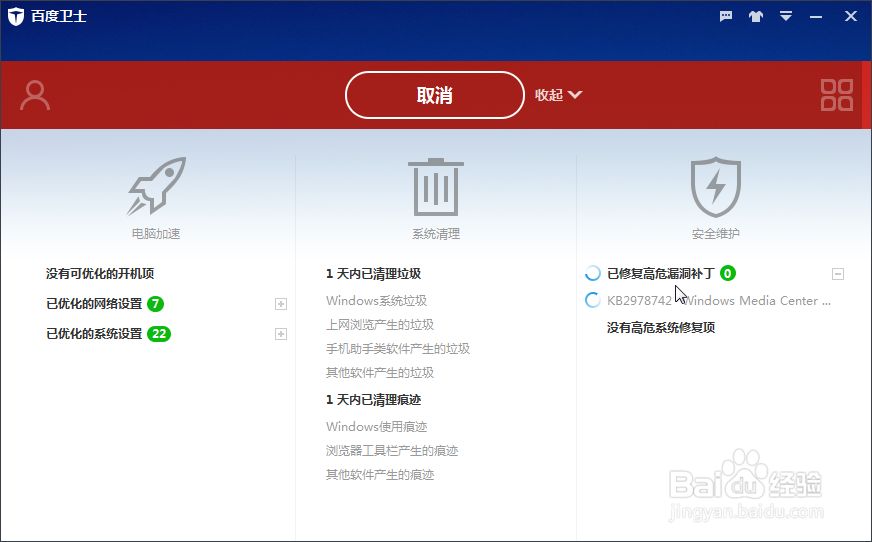Close the 百度卫士 window
The height and width of the screenshot is (542, 872).
click(851, 16)
